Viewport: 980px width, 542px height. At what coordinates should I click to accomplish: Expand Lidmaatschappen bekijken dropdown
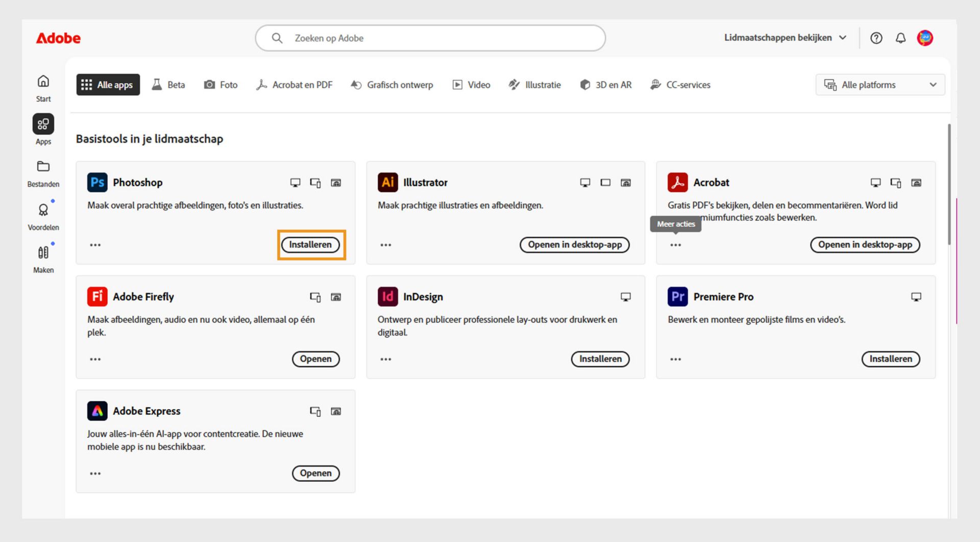[x=785, y=38]
